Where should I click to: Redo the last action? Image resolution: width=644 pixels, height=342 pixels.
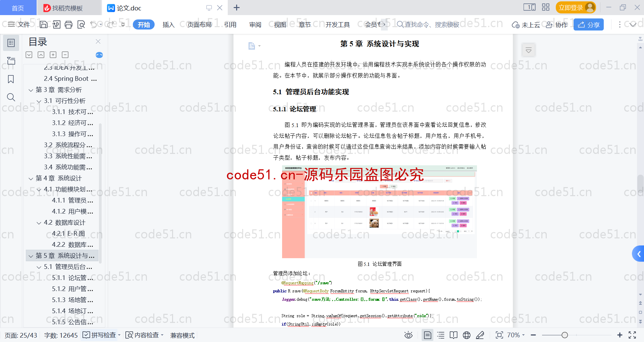click(x=110, y=24)
